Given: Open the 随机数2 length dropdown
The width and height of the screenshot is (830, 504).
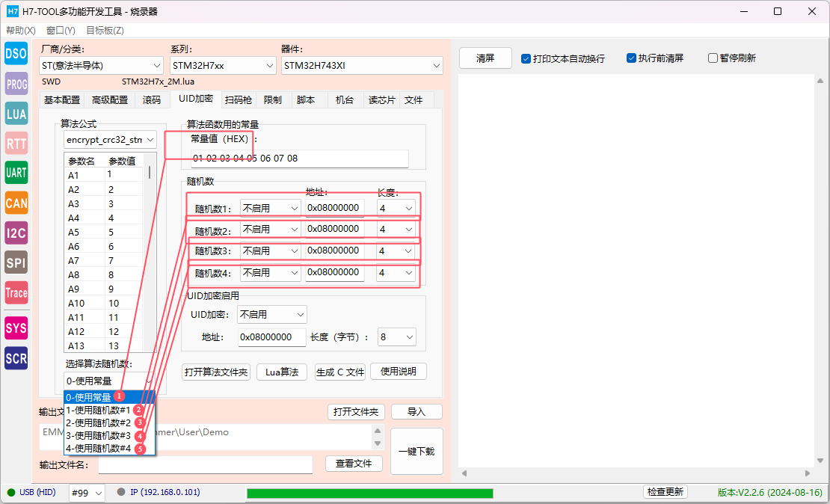Looking at the screenshot, I should [x=396, y=230].
